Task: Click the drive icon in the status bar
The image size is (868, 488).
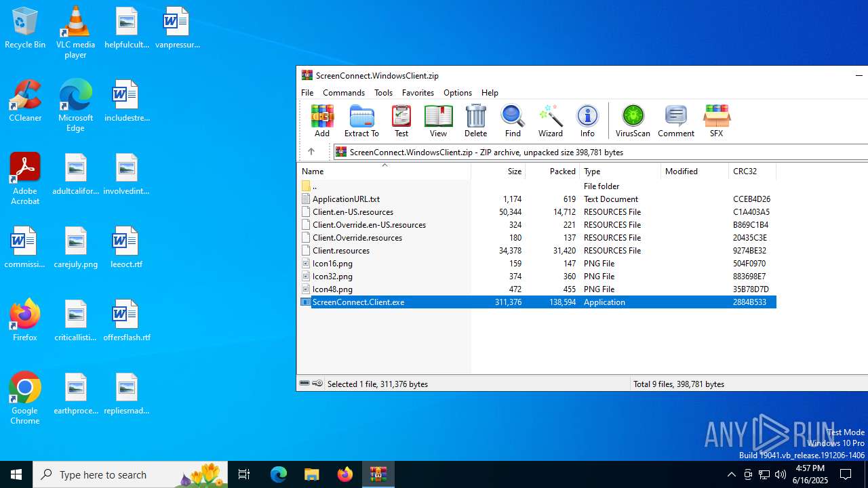Action: pos(304,384)
